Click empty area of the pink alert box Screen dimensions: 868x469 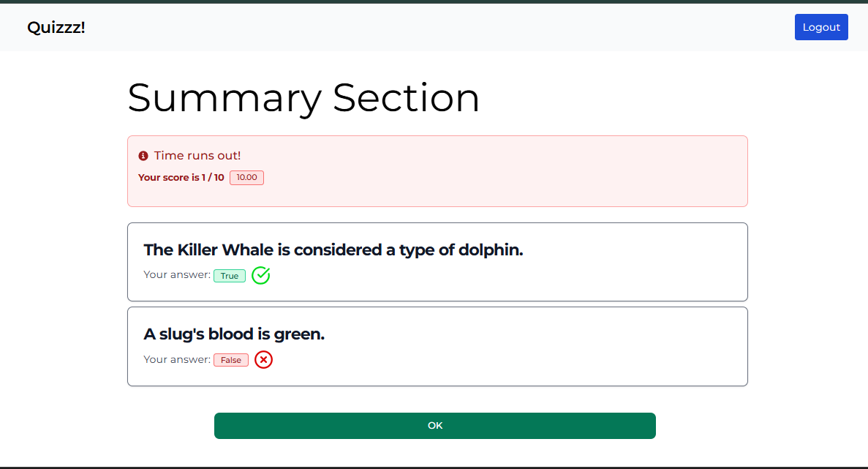(498, 177)
